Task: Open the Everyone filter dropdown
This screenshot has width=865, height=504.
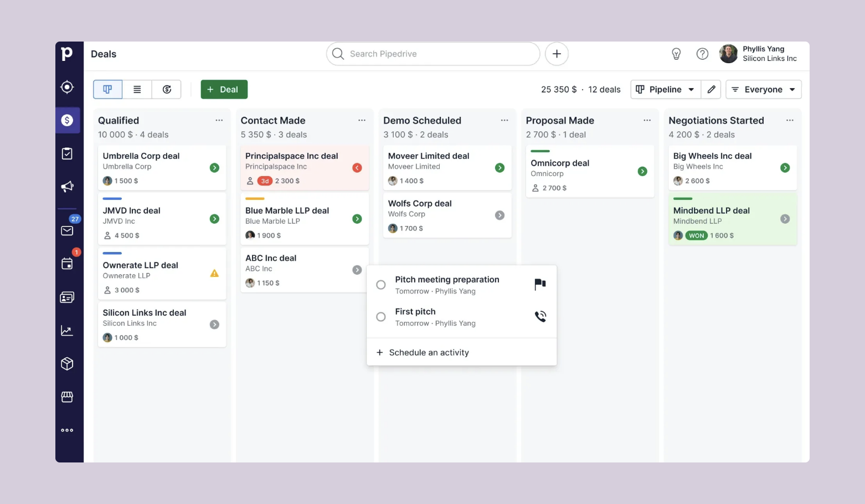Action: tap(764, 89)
